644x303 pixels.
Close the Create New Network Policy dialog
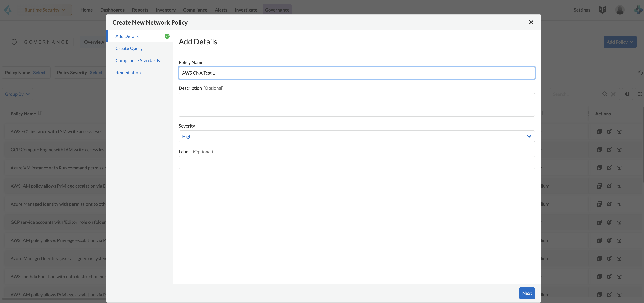tap(531, 22)
